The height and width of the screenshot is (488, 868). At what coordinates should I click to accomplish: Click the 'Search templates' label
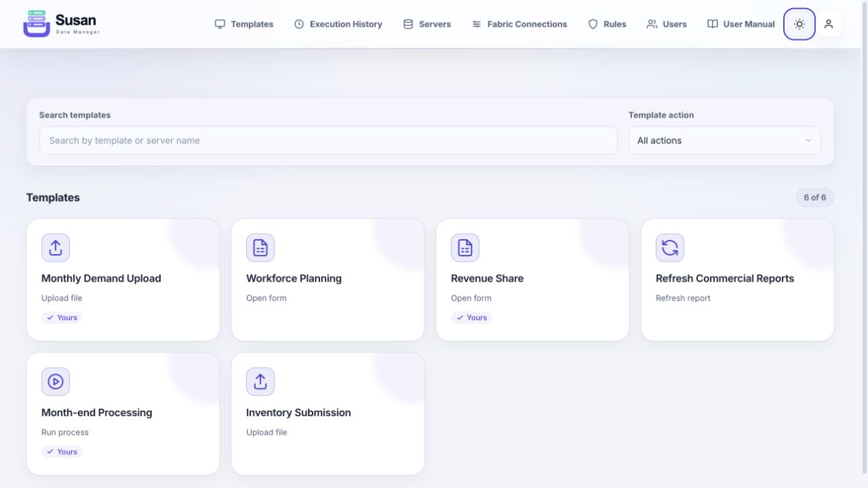pyautogui.click(x=75, y=115)
